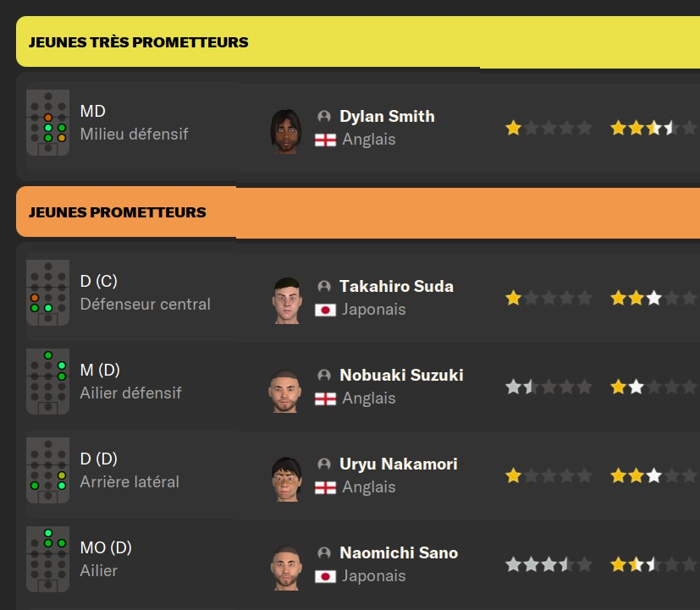
Task: Click Japanese flag under Takahiro Suda
Action: (325, 310)
